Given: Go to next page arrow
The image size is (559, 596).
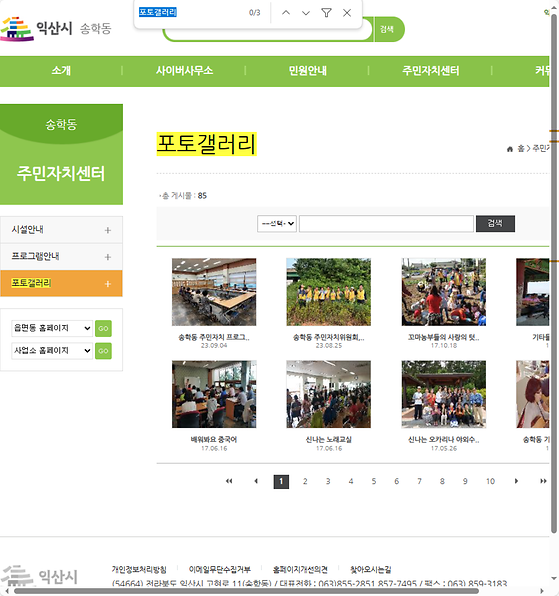Looking at the screenshot, I should tap(516, 481).
